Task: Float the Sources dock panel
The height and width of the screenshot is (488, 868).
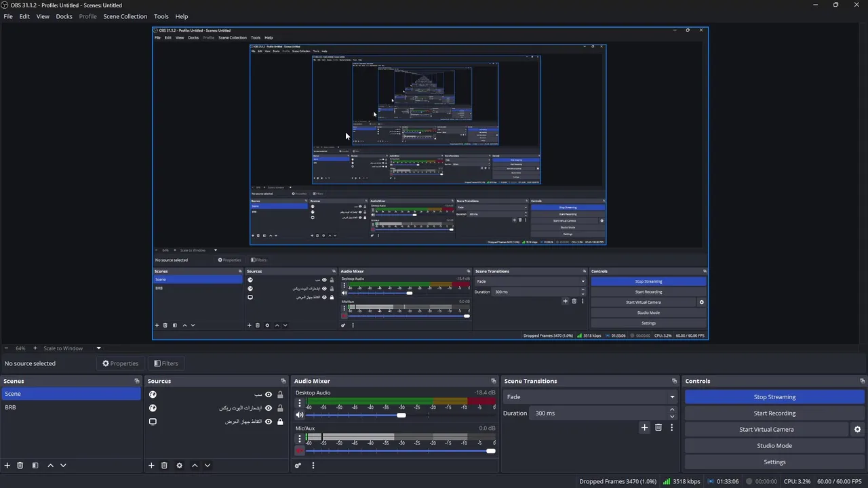Action: pos(283,381)
